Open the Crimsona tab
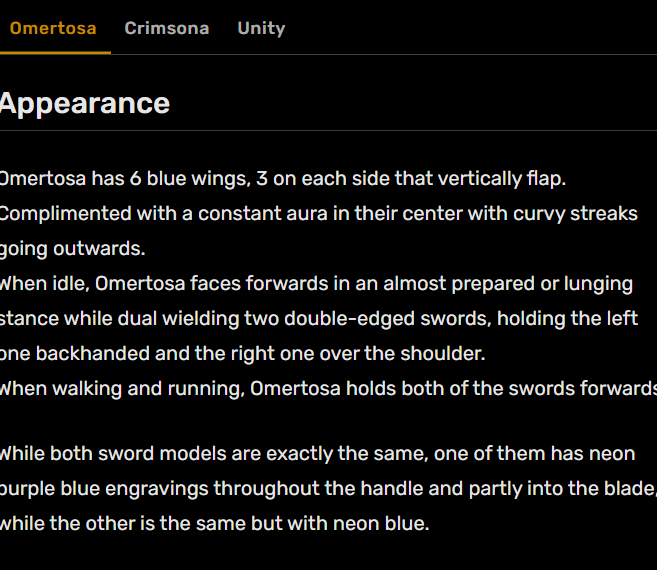 (x=167, y=28)
